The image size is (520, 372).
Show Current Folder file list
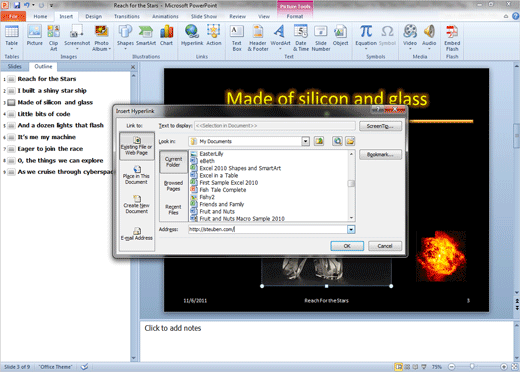(x=173, y=162)
